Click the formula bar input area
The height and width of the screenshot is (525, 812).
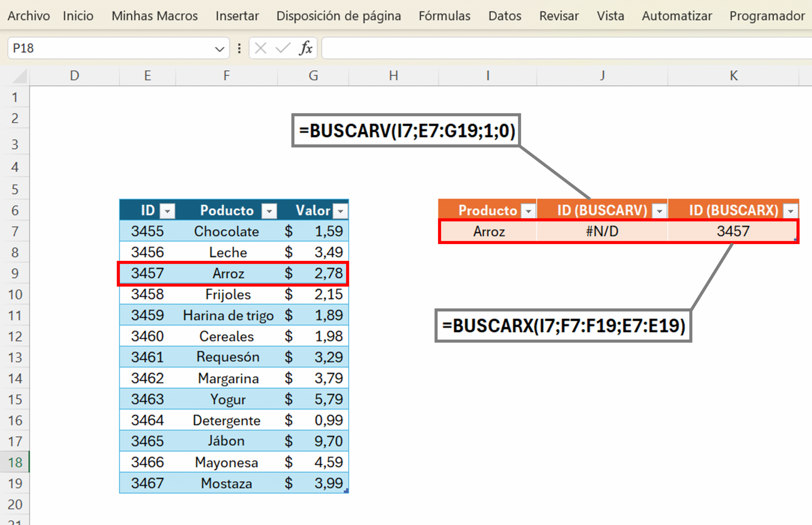tap(567, 49)
